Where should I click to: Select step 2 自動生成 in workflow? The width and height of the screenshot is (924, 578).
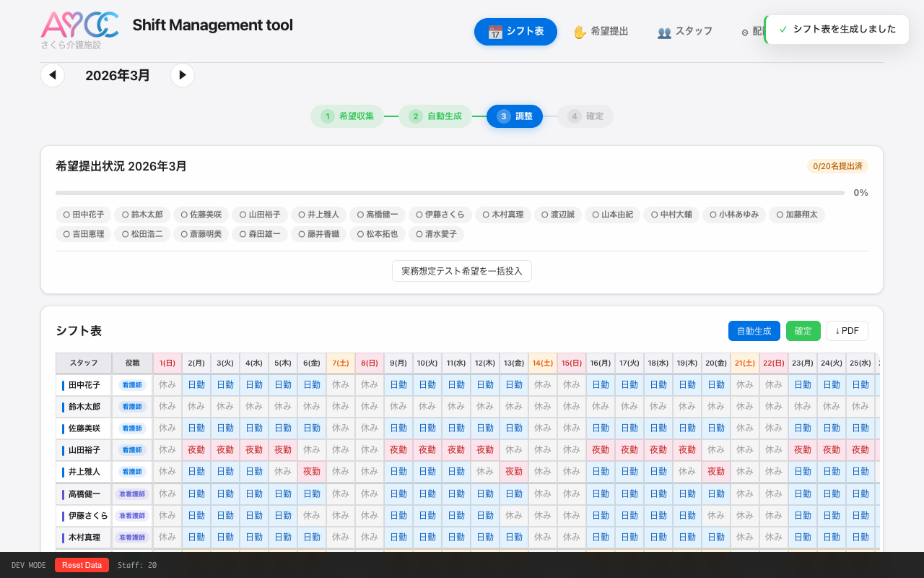(x=435, y=116)
